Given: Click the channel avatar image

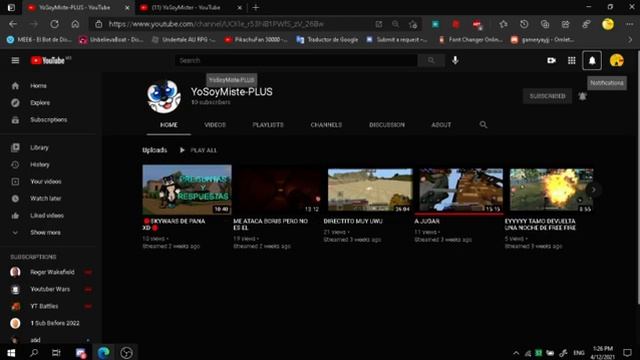Looking at the screenshot, I should [164, 96].
